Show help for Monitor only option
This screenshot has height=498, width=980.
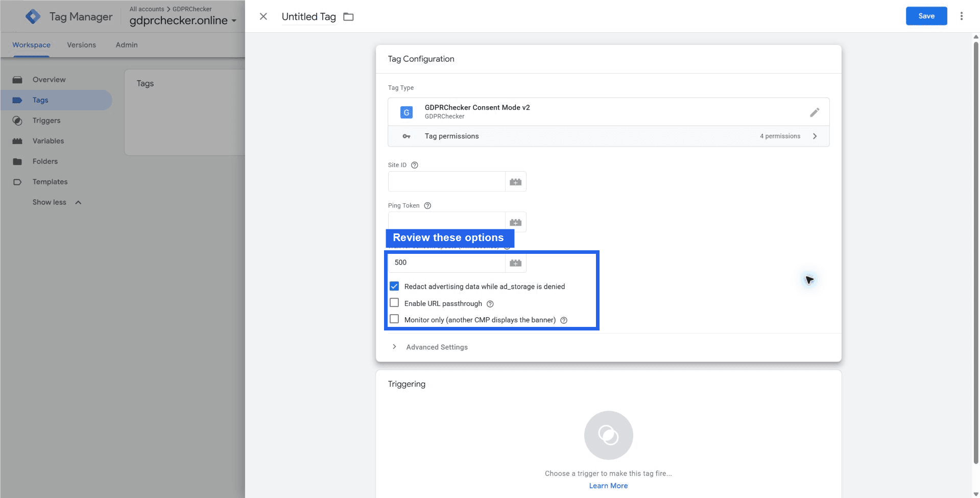coord(564,320)
